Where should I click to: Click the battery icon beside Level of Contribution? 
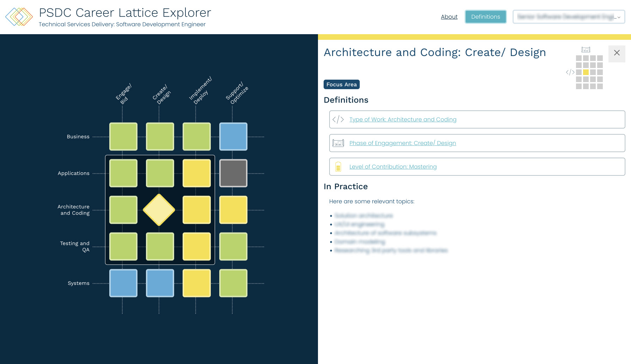click(338, 167)
